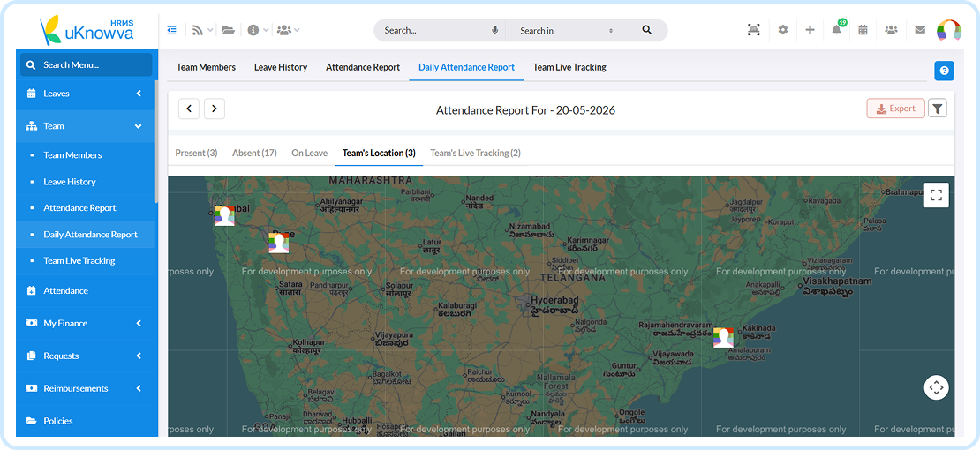Open the settings gear icon in the header
980x450 pixels.
click(x=782, y=30)
